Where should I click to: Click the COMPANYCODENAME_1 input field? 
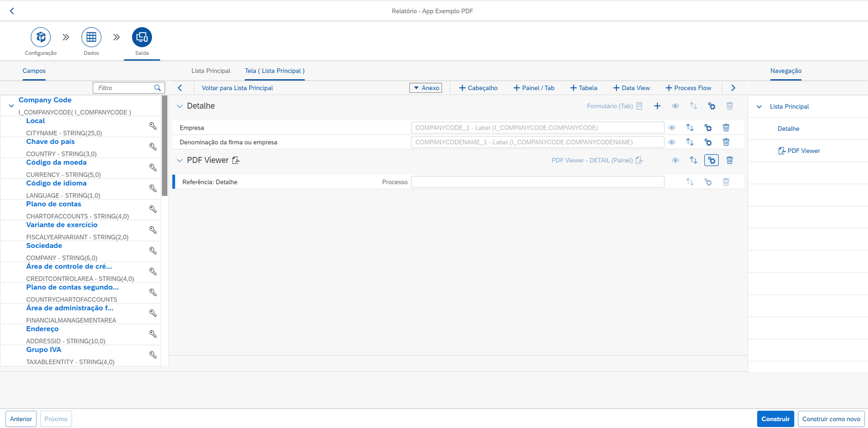pyautogui.click(x=538, y=142)
